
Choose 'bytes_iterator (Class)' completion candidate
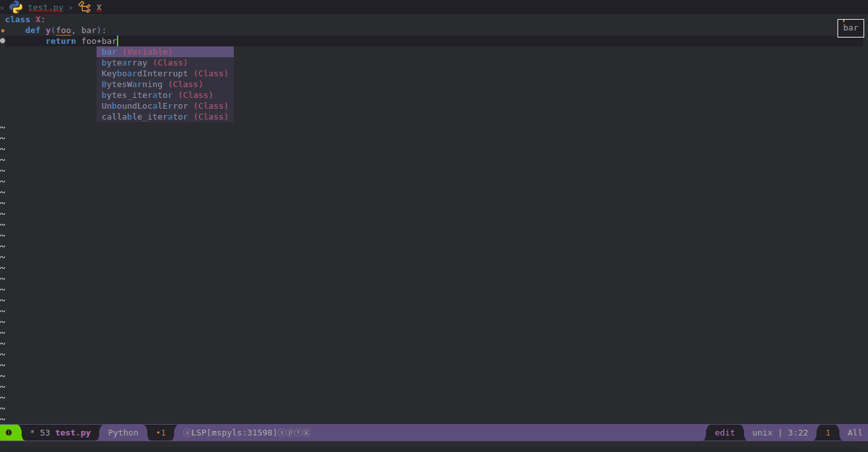click(x=165, y=95)
